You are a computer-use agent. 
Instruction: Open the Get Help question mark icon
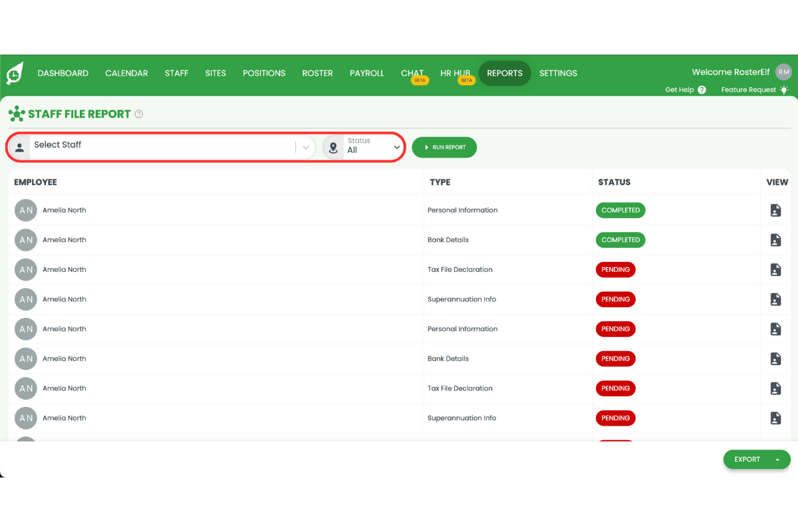click(702, 89)
